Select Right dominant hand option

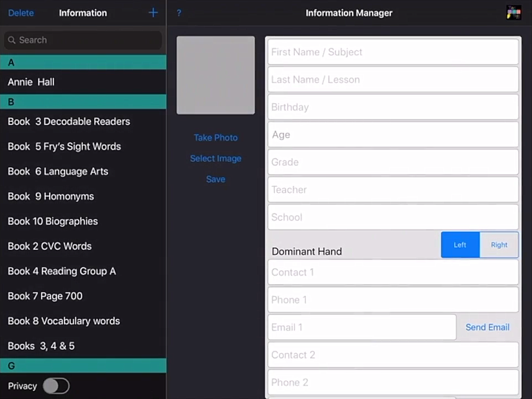coord(499,245)
